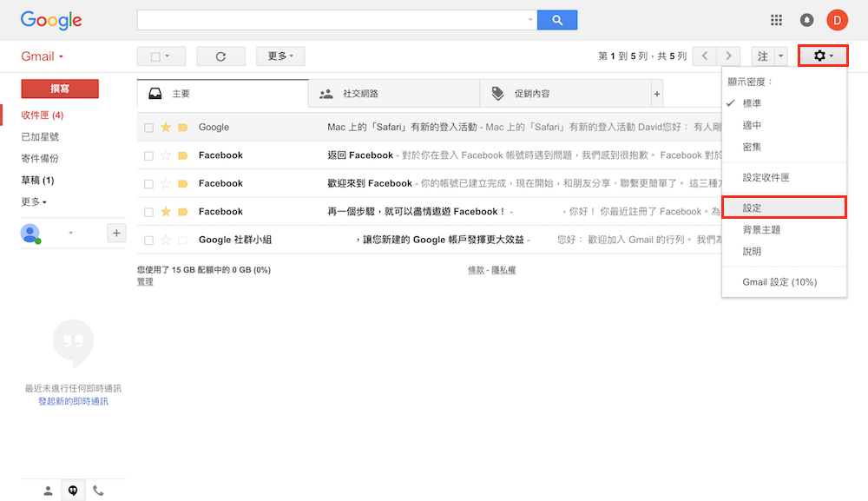Click the add new tab plus icon
This screenshot has width=868, height=501.
pos(657,94)
